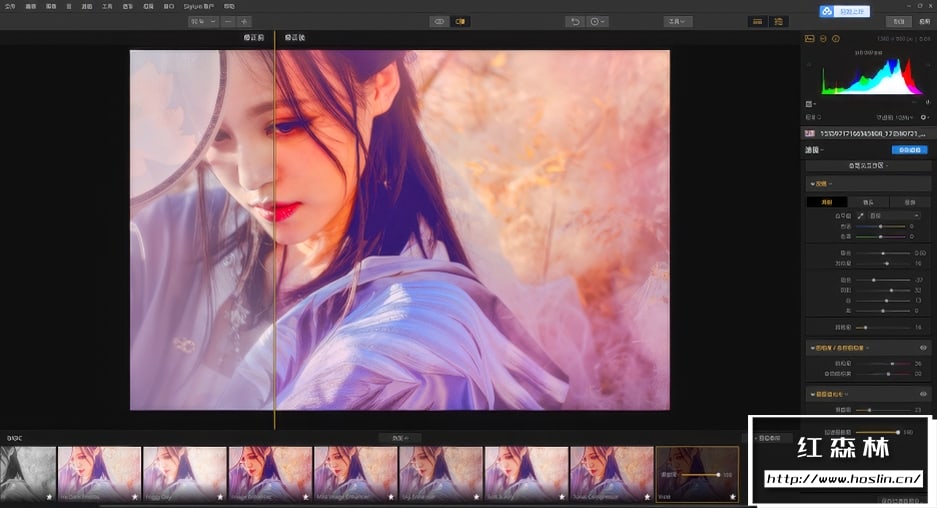Screen dimensions: 937x508
Task: Click the Vibrance slider handle
Action: pyautogui.click(x=889, y=374)
